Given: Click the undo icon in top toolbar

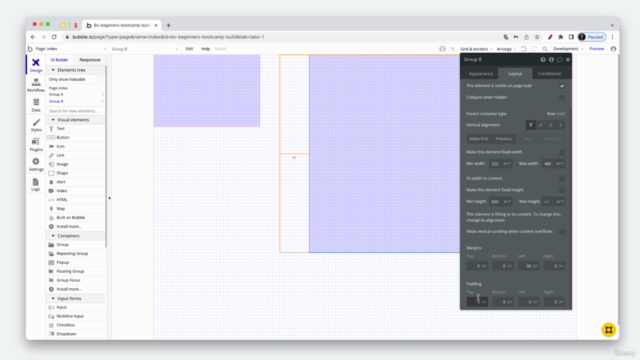Looking at the screenshot, I should click(x=524, y=49).
